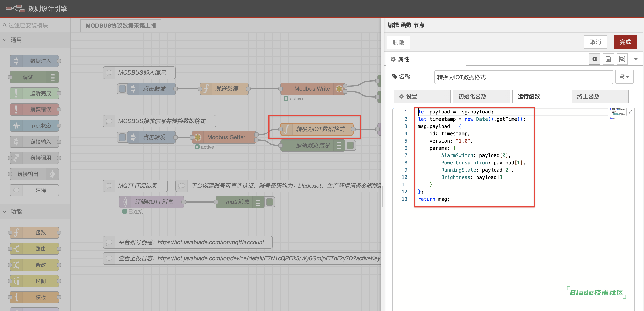Switch to the 设置 tab
The height and width of the screenshot is (311, 644).
click(422, 96)
